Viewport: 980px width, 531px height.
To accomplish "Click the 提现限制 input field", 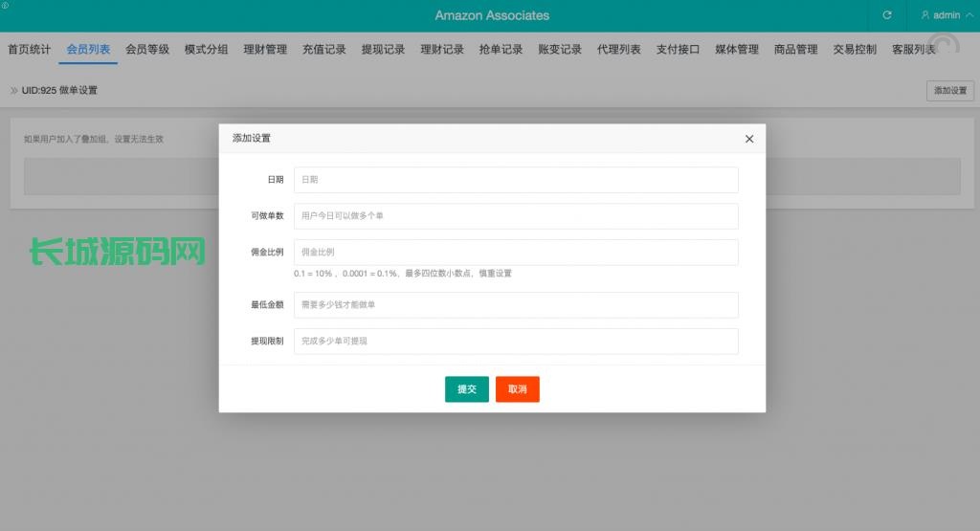I will point(516,342).
